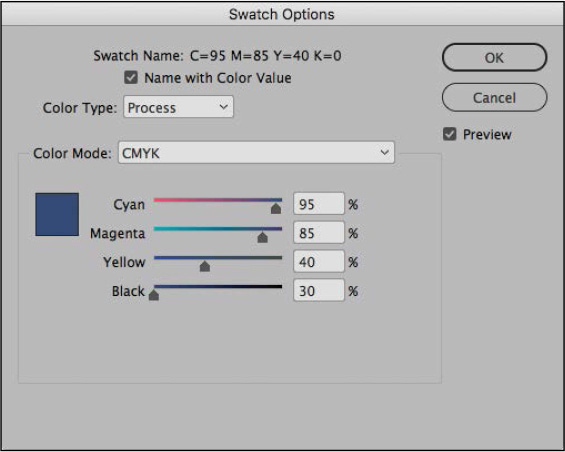Click the Magenta percentage input field
The height and width of the screenshot is (452, 565).
coord(319,233)
